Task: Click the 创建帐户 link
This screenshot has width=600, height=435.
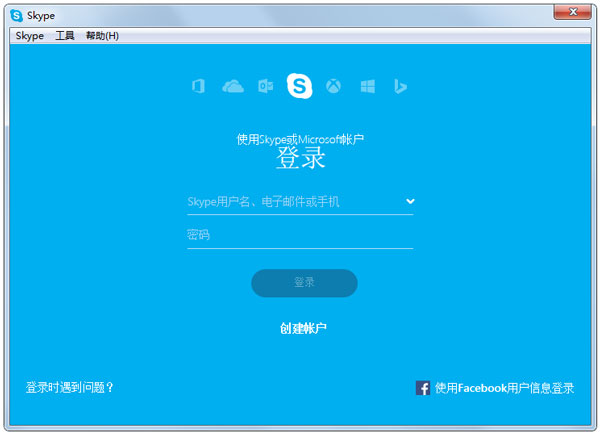Action: [x=303, y=328]
